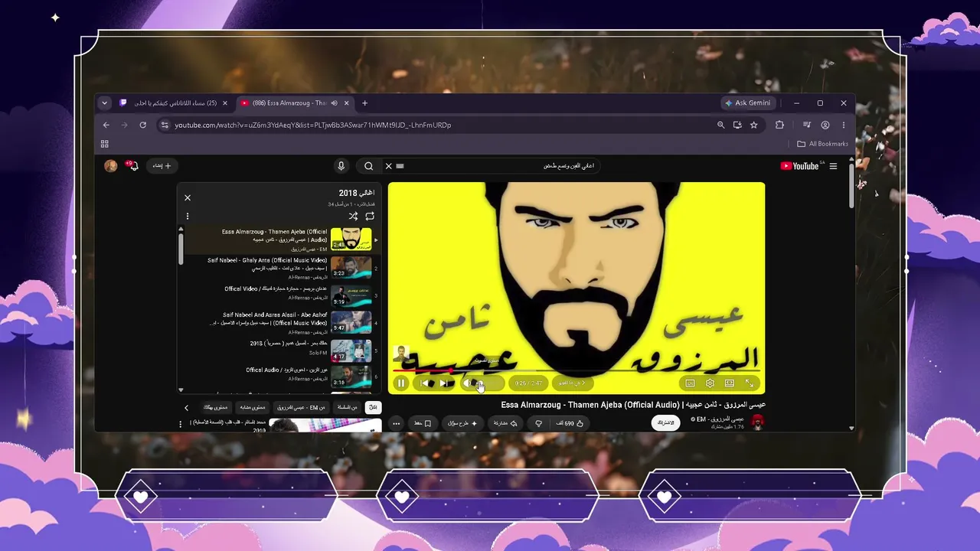Open the channel avatar below video
The height and width of the screenshot is (551, 980).
[x=757, y=422]
